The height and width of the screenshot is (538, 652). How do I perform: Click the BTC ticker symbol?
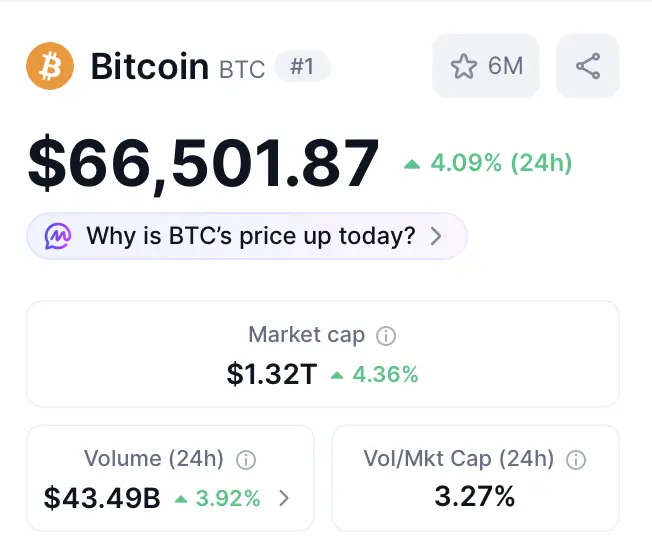(x=242, y=69)
